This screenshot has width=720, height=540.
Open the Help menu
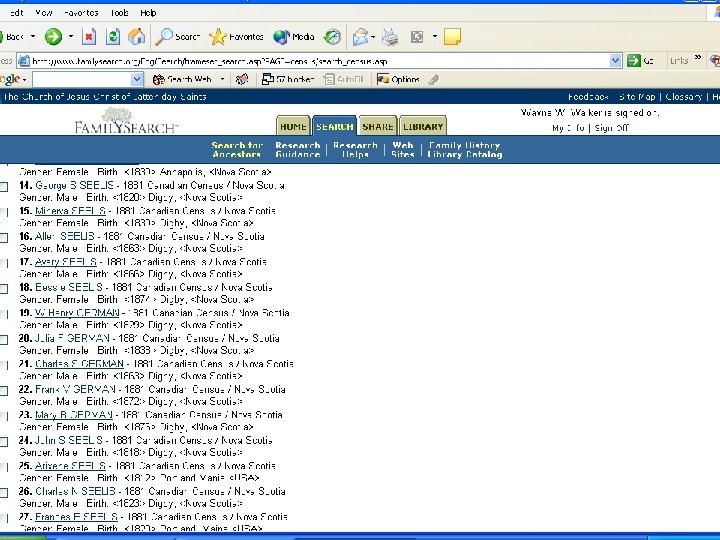(148, 13)
